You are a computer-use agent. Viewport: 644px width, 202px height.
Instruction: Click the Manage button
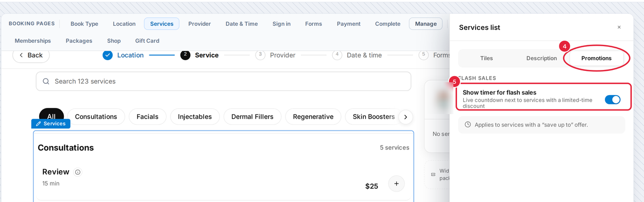[426, 24]
